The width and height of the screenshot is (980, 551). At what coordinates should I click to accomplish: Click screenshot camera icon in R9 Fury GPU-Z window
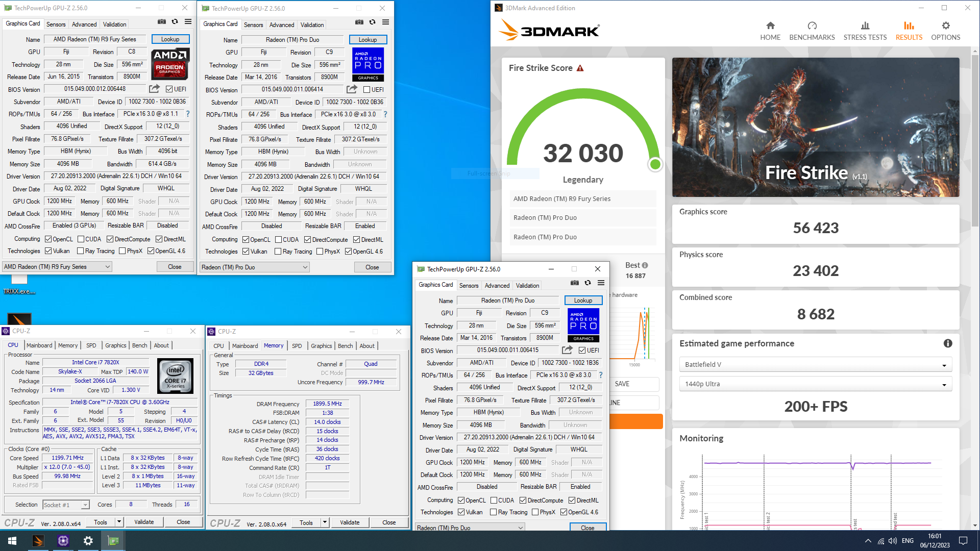[162, 22]
